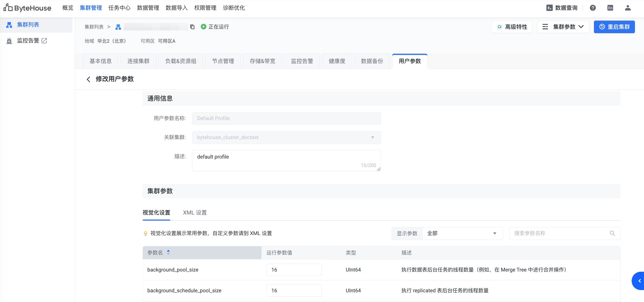Copy cluster name using copy icon
Image resolution: width=644 pixels, height=302 pixels.
point(192,27)
